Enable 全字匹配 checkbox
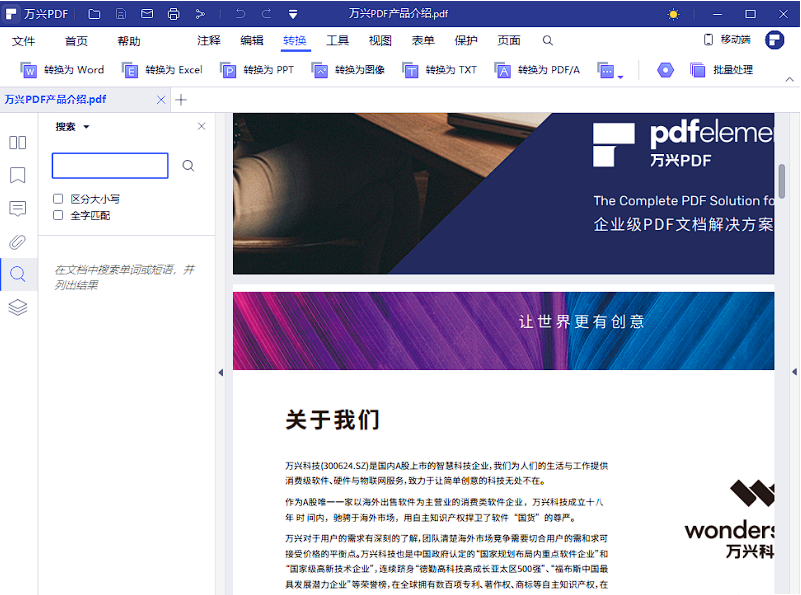Image resolution: width=801 pixels, height=595 pixels. [58, 215]
